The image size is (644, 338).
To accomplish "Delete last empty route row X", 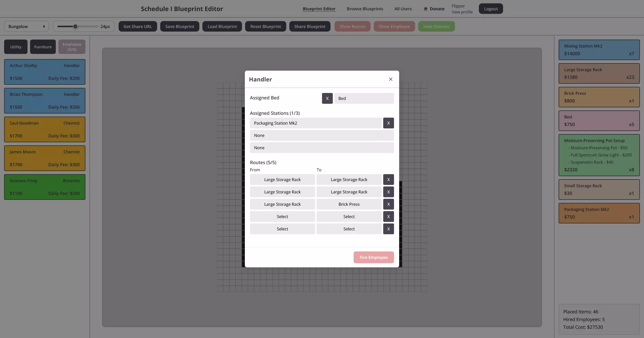I will tap(388, 229).
